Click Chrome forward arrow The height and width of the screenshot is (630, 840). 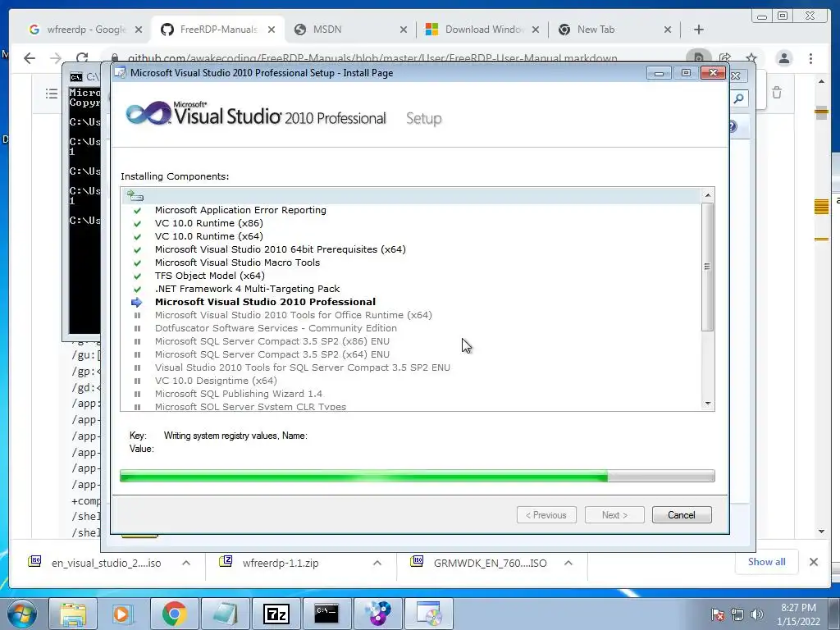point(55,58)
